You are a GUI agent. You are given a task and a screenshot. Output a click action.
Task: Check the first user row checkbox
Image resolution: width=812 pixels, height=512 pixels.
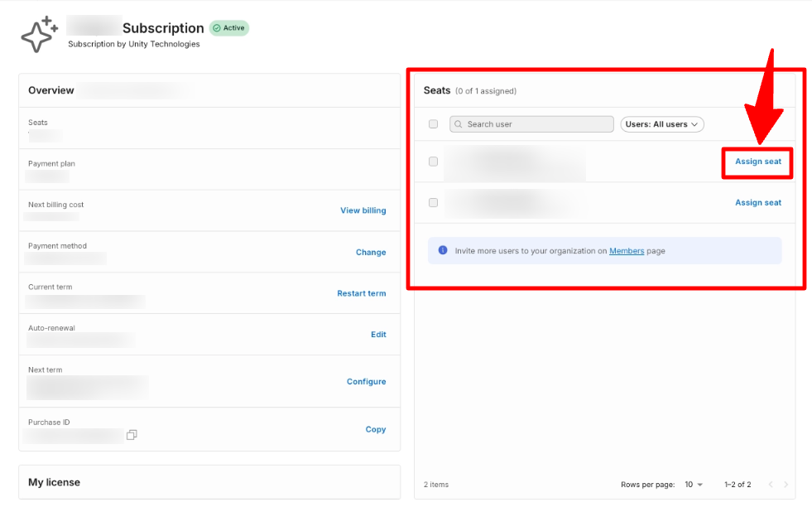[434, 162]
